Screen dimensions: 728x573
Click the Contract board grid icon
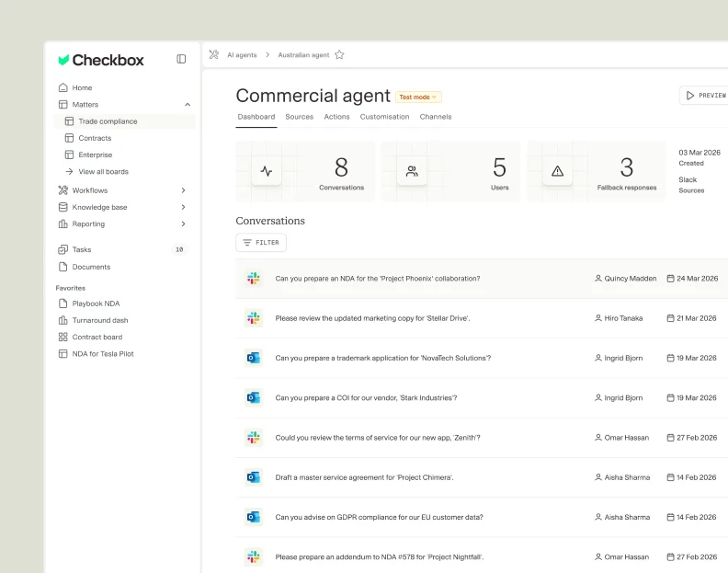click(x=63, y=337)
